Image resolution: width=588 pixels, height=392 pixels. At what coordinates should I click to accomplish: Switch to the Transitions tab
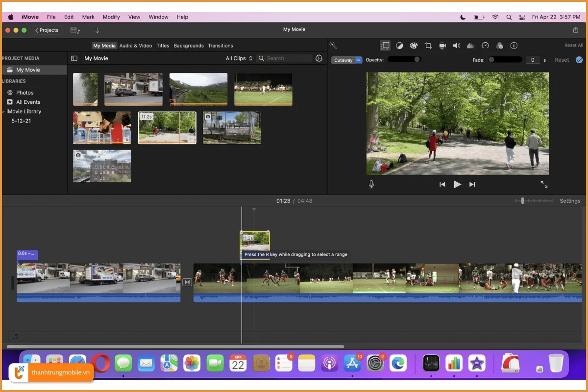[220, 46]
